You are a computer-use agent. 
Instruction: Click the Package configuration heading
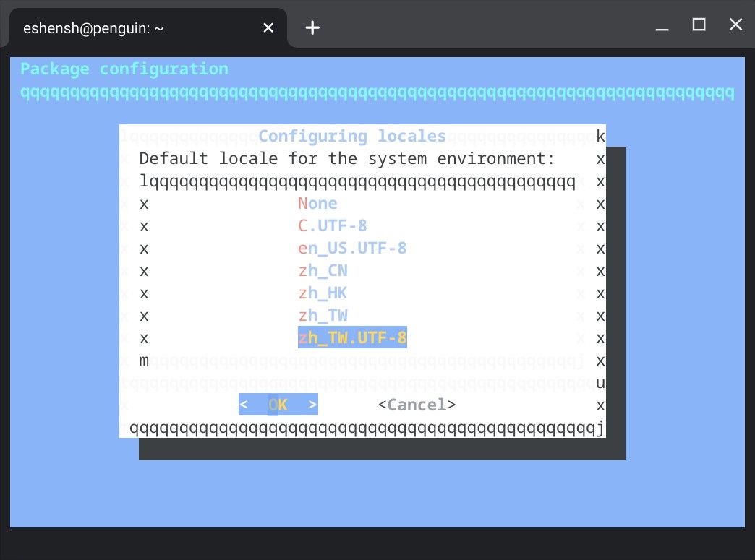(x=124, y=69)
